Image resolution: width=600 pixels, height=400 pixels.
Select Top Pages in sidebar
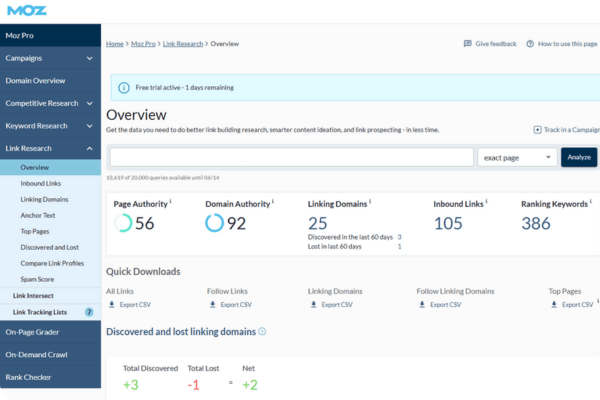(x=51, y=232)
